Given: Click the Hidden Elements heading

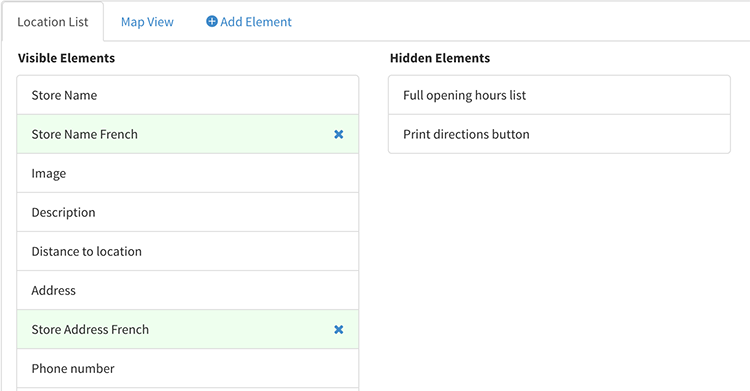Looking at the screenshot, I should 440,58.
